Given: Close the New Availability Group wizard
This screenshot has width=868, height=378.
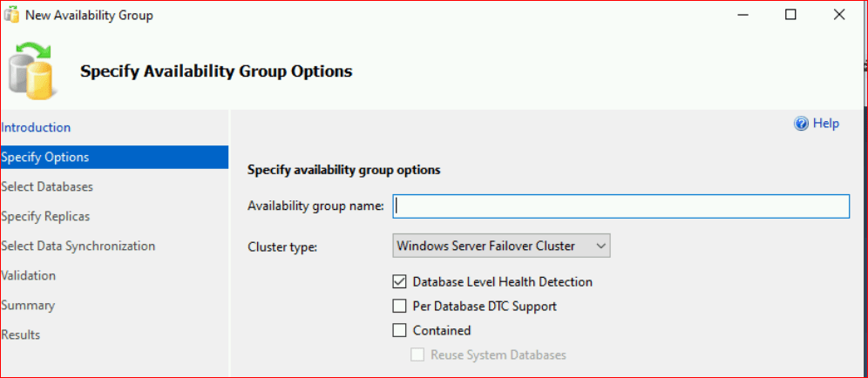Looking at the screenshot, I should [838, 15].
